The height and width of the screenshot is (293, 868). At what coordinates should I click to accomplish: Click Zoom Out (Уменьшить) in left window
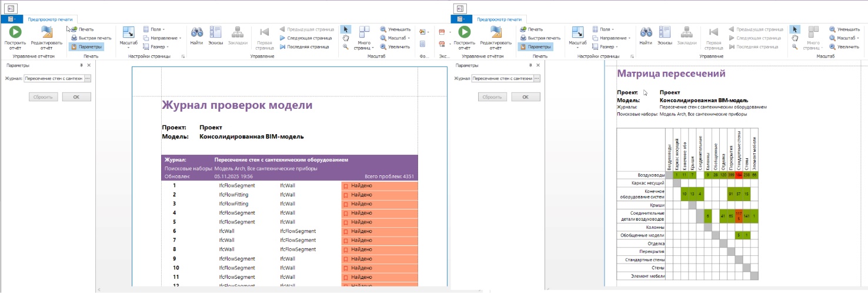click(x=395, y=29)
